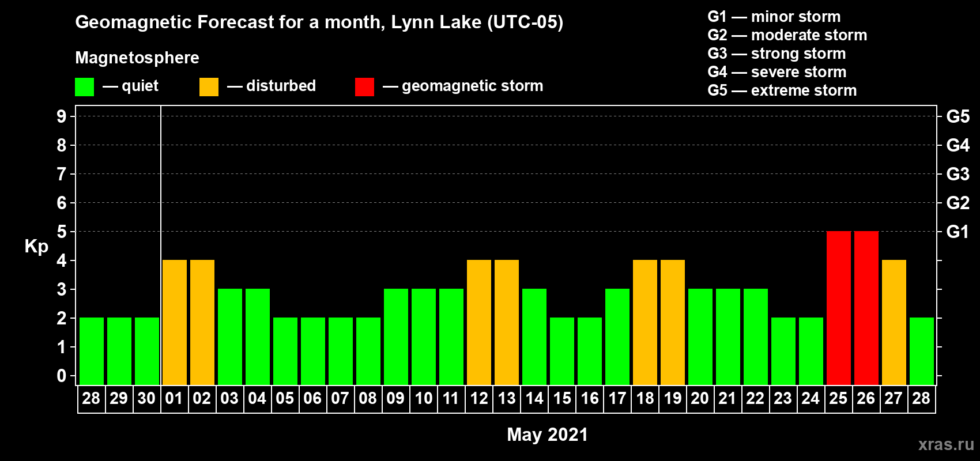This screenshot has height=461, width=980.
Task: Click the orange bar for May 12
Action: pos(479,322)
